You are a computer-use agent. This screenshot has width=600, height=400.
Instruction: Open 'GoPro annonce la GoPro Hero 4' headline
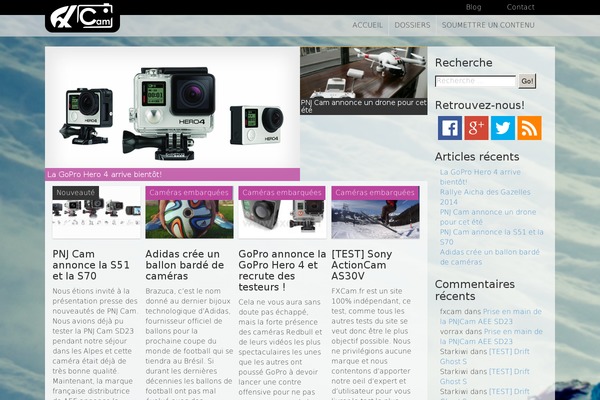(282, 270)
